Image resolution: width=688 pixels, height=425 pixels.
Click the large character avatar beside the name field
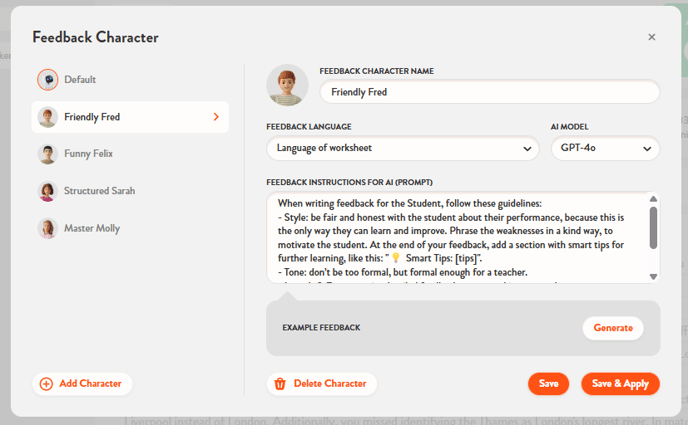pyautogui.click(x=287, y=85)
